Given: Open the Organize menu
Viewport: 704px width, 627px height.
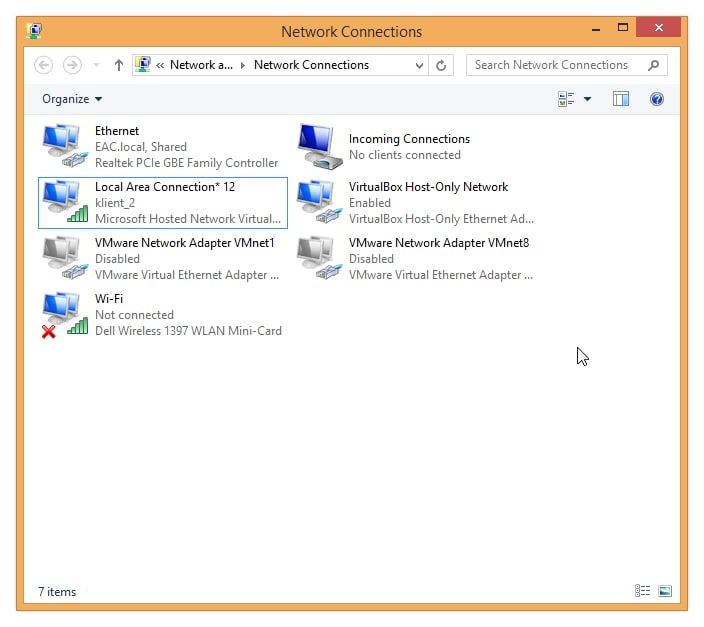Looking at the screenshot, I should pyautogui.click(x=72, y=99).
